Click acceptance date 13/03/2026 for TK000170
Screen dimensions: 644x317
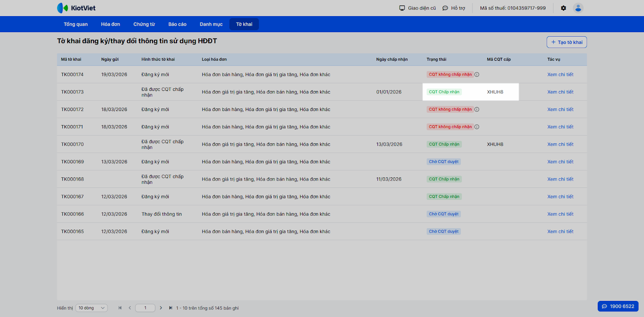pyautogui.click(x=389, y=144)
